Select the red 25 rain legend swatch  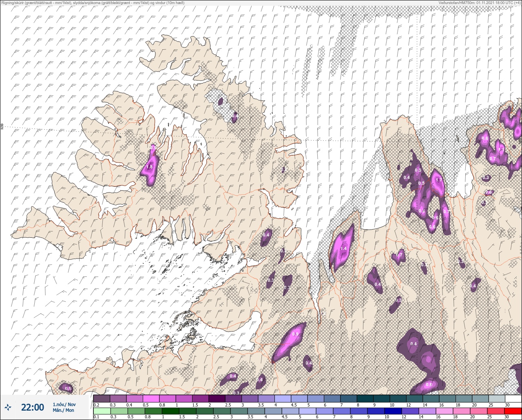coord(497,411)
